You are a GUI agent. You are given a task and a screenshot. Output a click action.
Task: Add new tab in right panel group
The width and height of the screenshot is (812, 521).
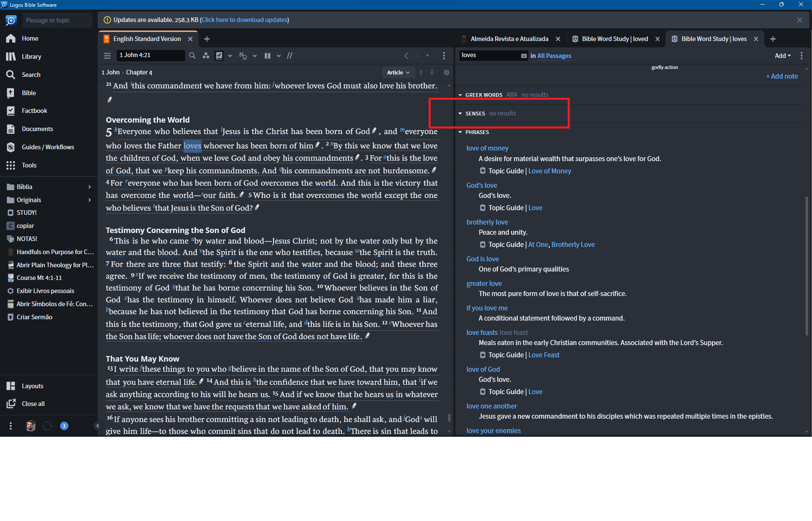[x=773, y=39]
